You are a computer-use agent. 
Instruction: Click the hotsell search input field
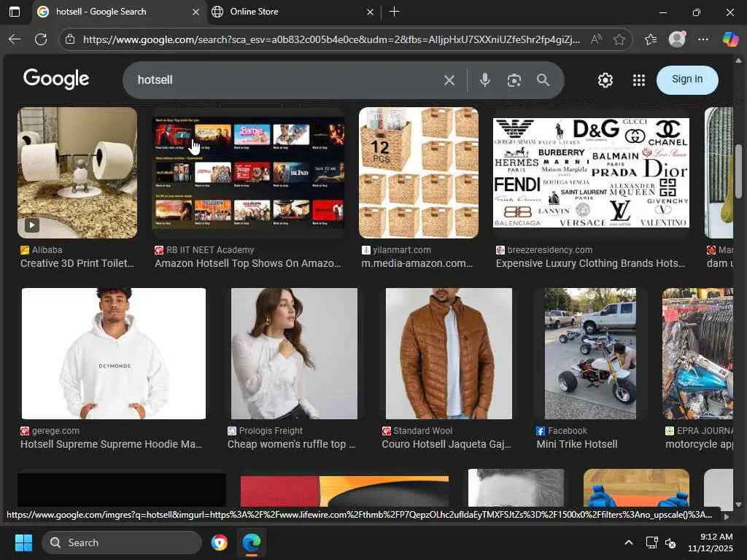point(286,80)
